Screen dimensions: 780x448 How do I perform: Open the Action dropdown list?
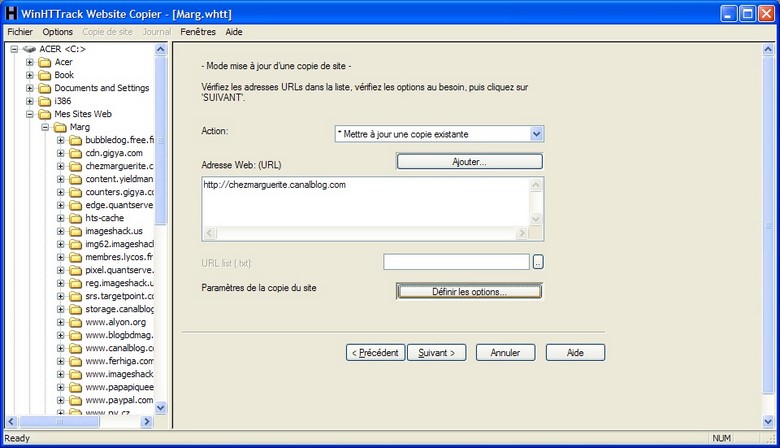tap(536, 134)
